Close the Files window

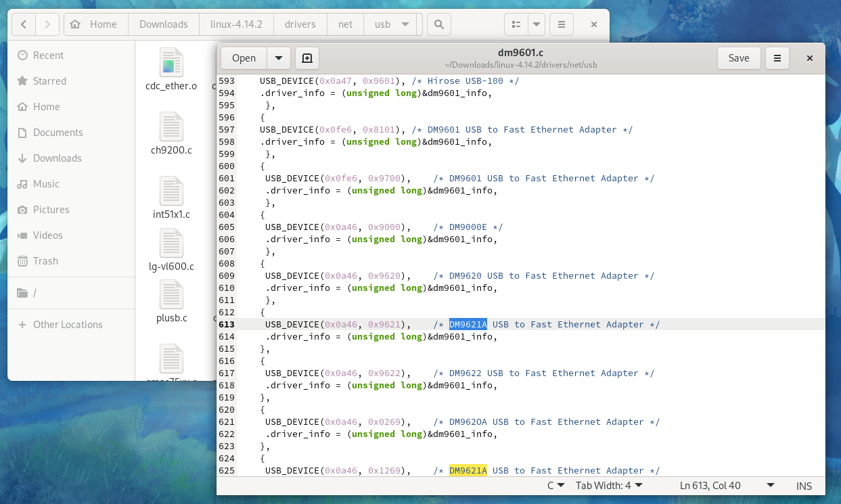coord(594,24)
